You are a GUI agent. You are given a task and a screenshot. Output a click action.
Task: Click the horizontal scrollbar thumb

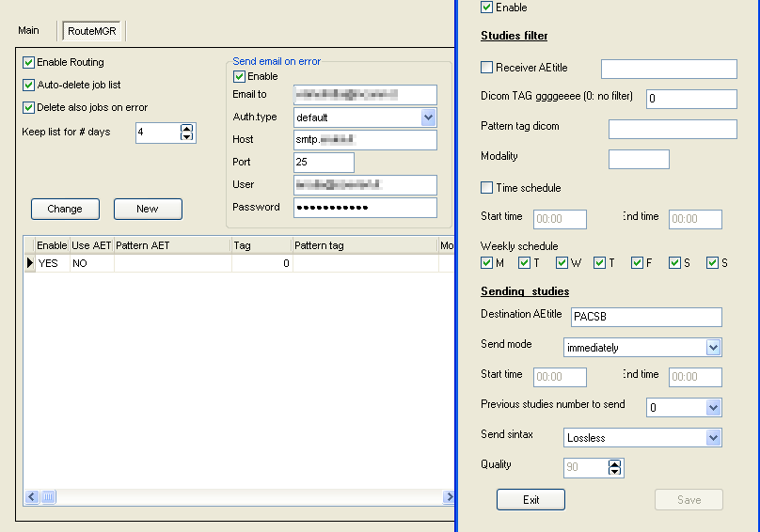click(x=49, y=496)
